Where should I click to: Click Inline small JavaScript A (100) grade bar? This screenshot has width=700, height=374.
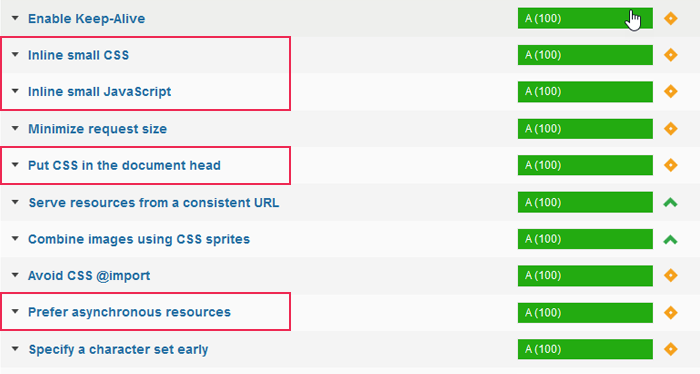(585, 91)
